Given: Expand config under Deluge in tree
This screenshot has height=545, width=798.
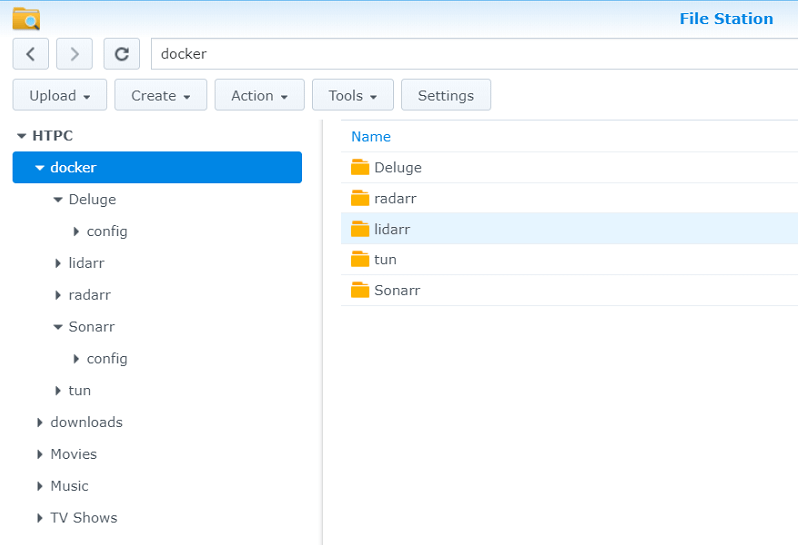Looking at the screenshot, I should pyautogui.click(x=76, y=232).
